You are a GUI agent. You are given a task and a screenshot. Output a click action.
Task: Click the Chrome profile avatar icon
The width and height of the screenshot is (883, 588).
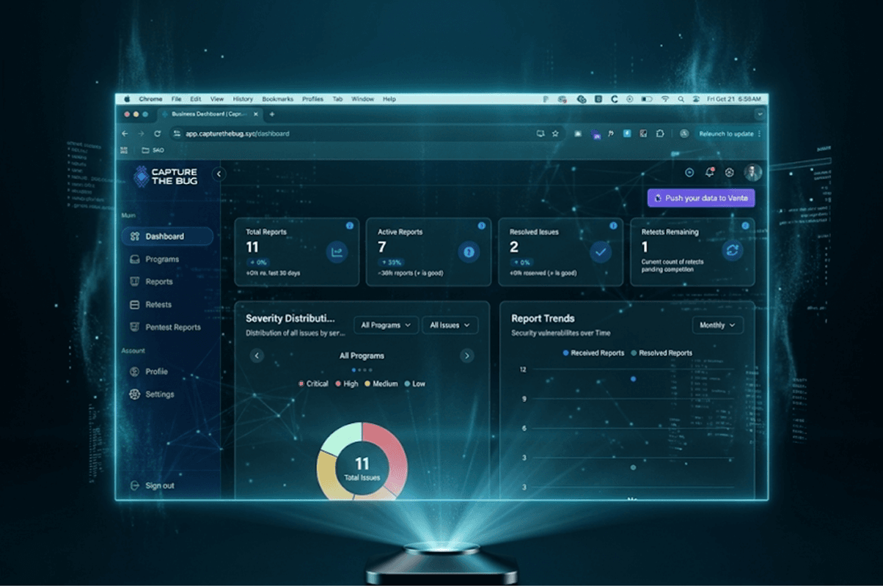684,133
